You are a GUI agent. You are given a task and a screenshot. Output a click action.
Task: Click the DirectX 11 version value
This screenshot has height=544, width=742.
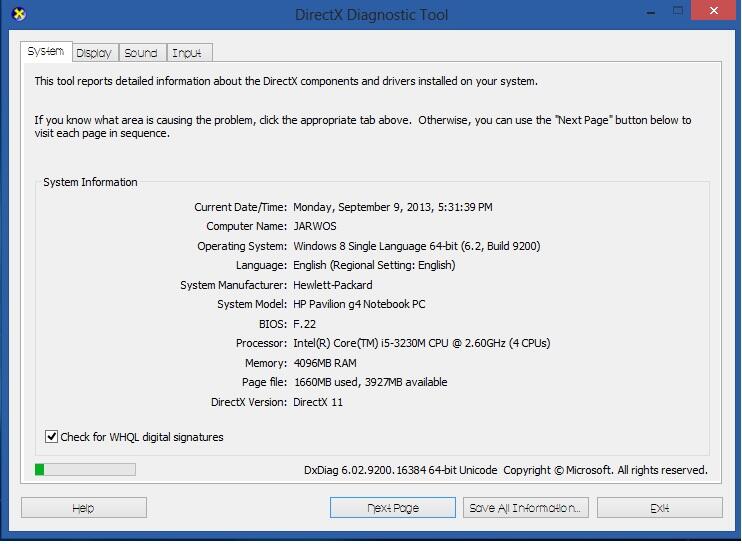coord(318,402)
